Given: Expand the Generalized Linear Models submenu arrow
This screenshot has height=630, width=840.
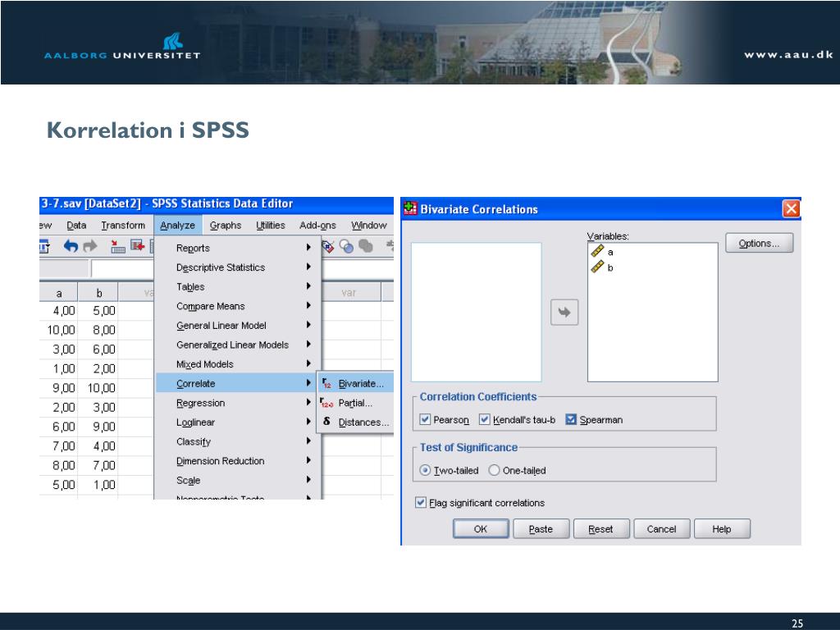Looking at the screenshot, I should pos(308,344).
